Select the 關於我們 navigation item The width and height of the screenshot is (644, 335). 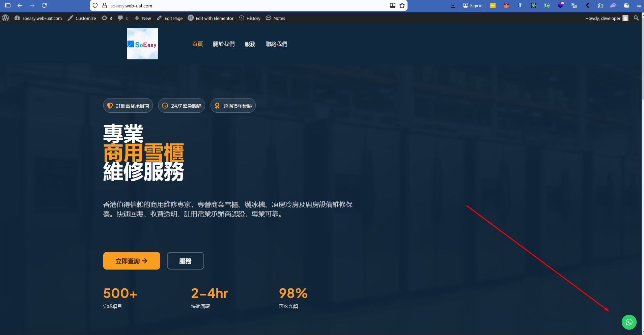click(224, 44)
